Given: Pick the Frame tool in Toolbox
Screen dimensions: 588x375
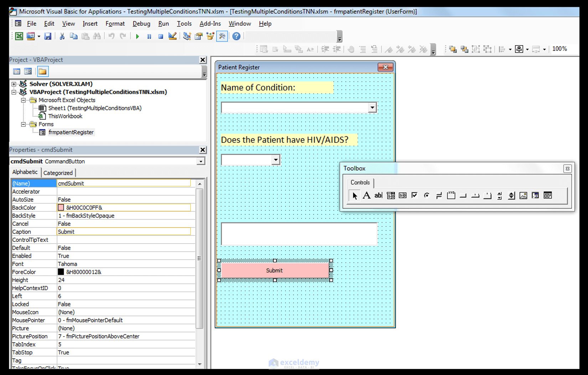Looking at the screenshot, I should (451, 196).
